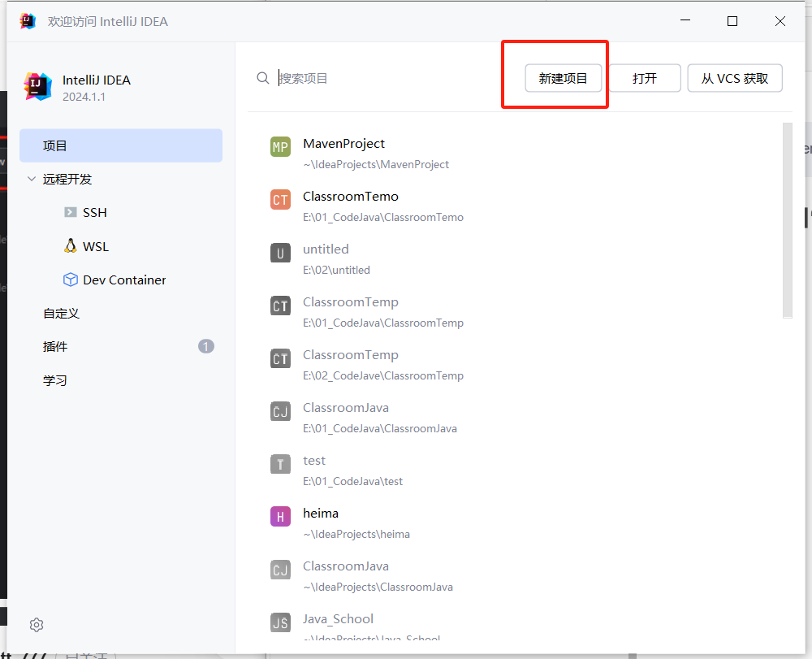The image size is (812, 659).
Task: Open Dev Container option
Action: [124, 280]
